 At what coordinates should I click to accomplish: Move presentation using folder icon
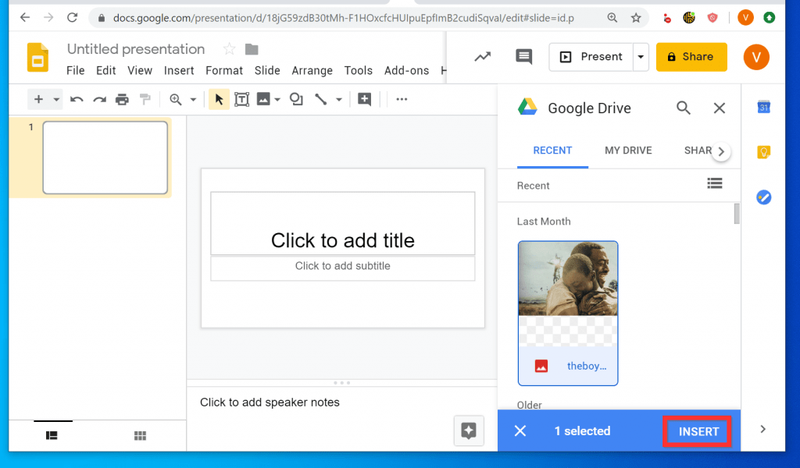pos(252,49)
